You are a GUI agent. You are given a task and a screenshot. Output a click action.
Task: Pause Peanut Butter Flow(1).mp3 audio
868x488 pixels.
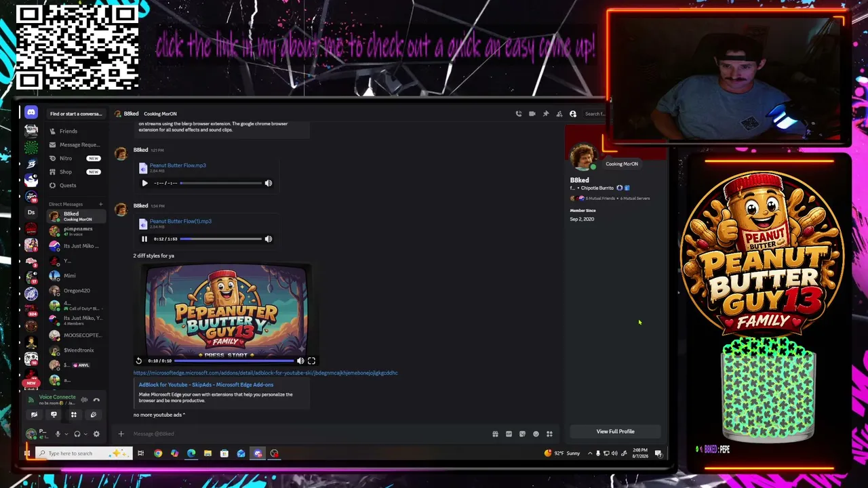tap(144, 239)
